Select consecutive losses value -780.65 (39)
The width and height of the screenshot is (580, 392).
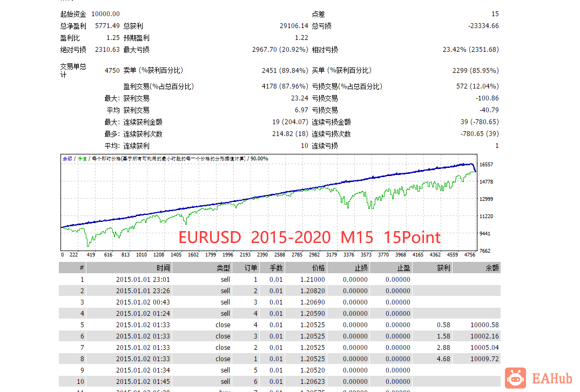click(x=480, y=133)
